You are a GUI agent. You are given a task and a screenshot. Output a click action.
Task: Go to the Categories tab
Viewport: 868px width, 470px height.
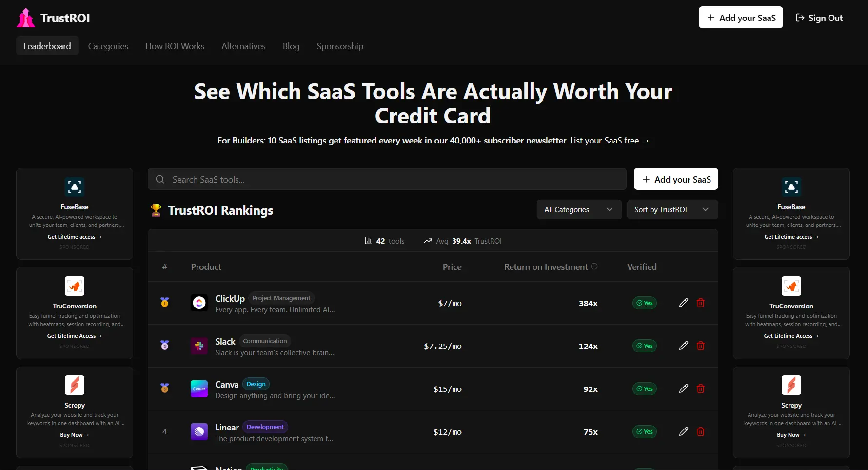[108, 46]
